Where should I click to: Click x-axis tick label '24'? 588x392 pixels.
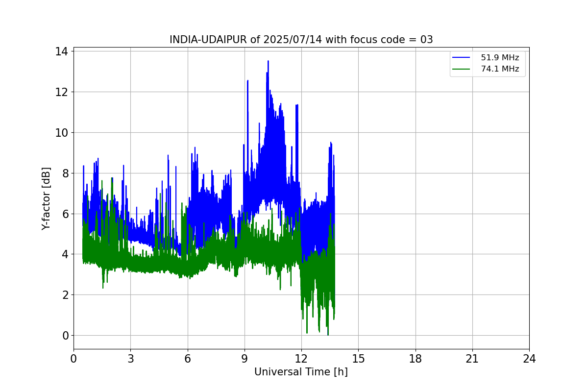[x=529, y=359]
